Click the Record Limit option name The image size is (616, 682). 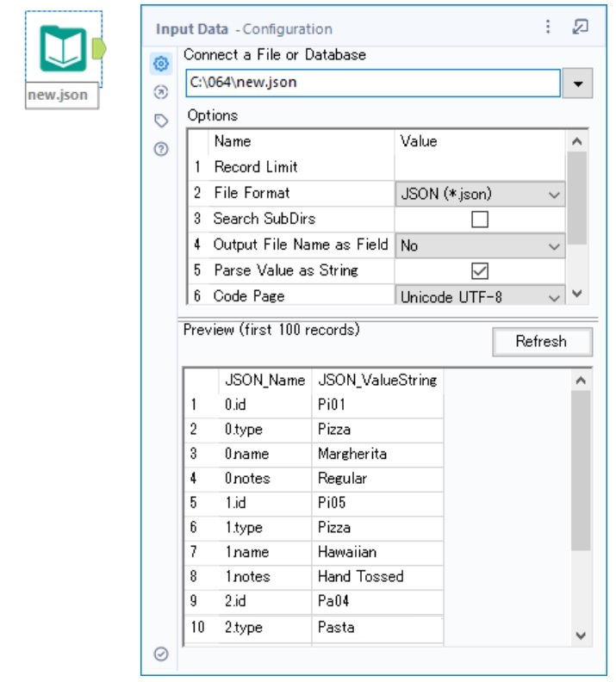pos(256,167)
